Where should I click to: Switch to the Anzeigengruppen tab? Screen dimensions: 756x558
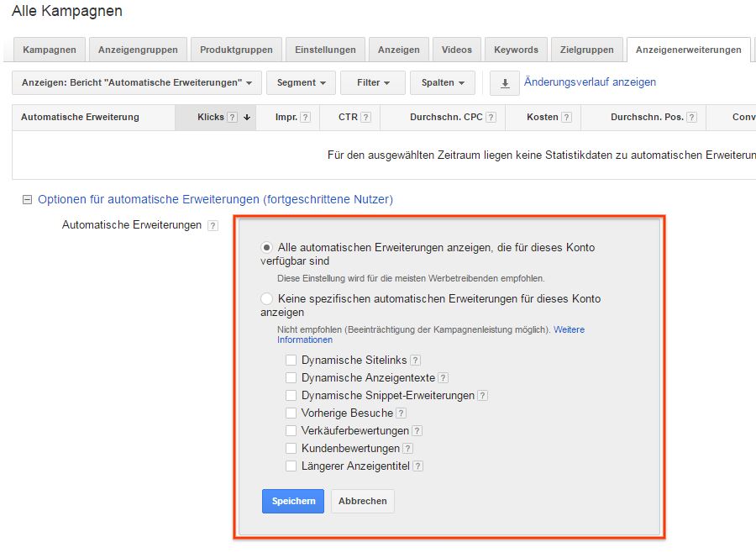click(x=138, y=50)
